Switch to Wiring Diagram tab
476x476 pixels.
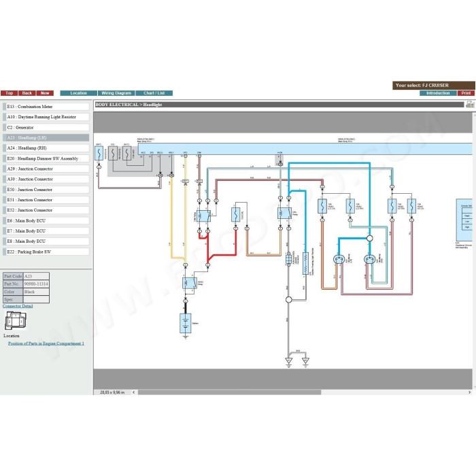116,93
